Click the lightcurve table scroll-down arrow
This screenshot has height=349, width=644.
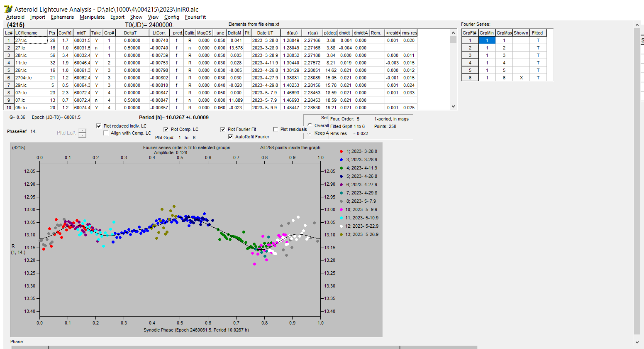453,106
